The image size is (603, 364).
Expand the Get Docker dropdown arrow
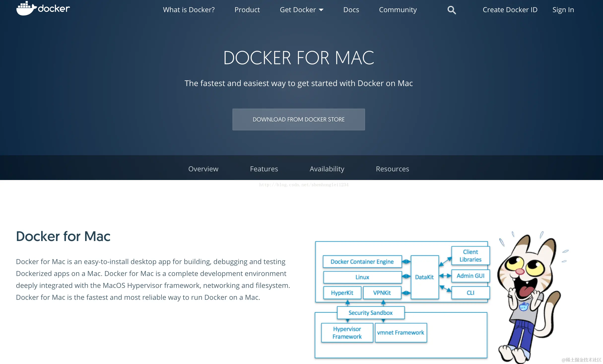[x=321, y=10]
